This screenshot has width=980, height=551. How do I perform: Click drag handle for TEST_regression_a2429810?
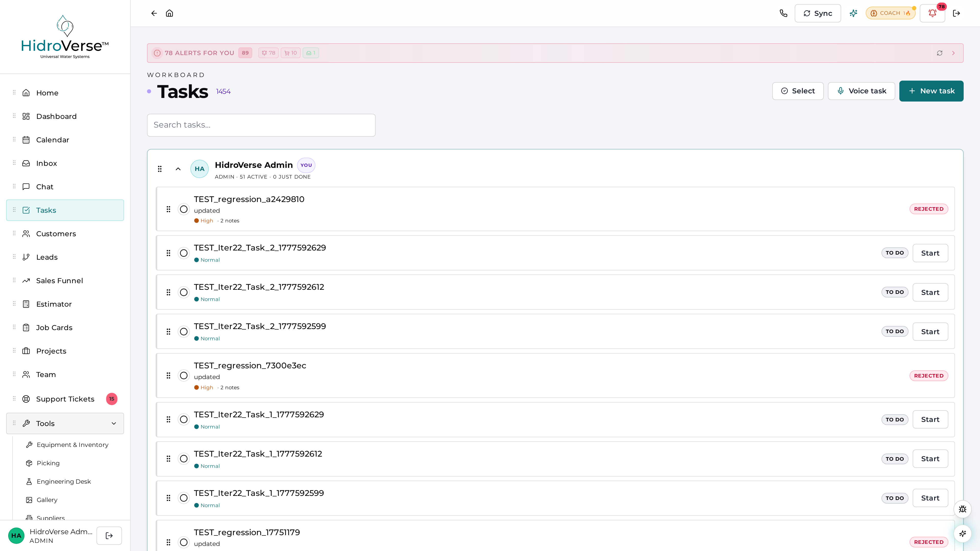point(168,209)
